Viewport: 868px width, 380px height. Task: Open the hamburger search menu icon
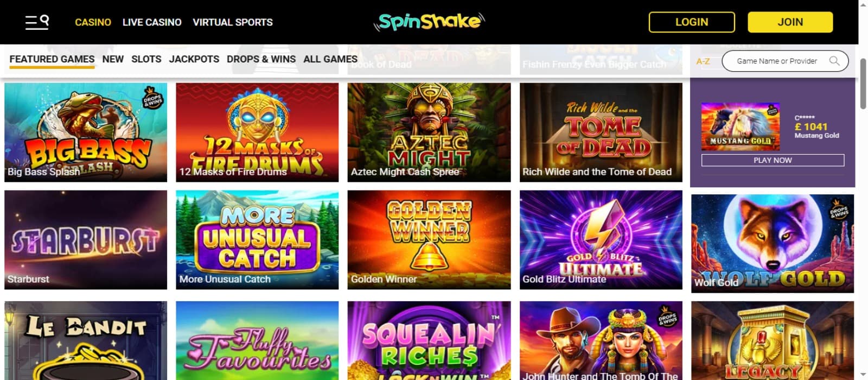[x=37, y=22]
